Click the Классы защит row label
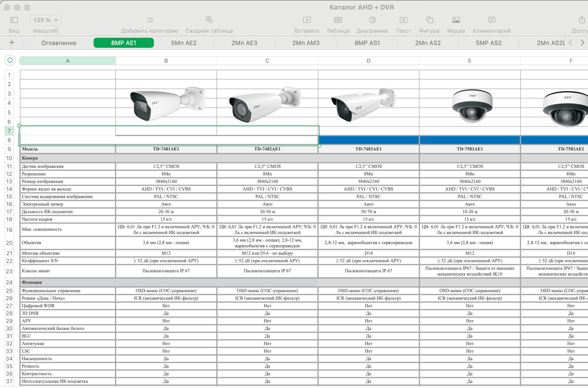 coord(68,271)
